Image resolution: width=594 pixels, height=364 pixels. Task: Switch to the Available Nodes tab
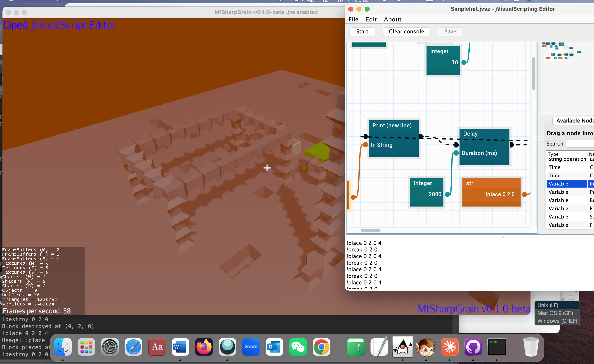click(x=574, y=120)
